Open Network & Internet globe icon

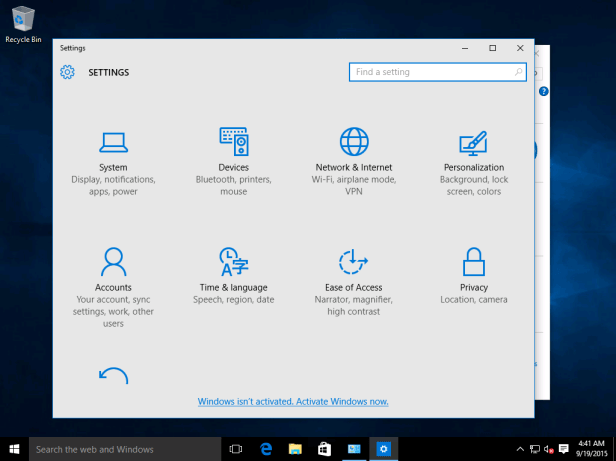(354, 141)
